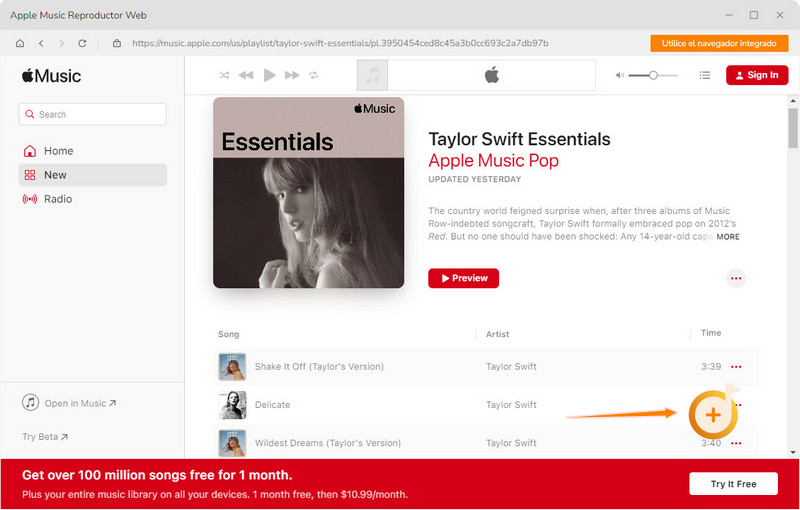Image resolution: width=800 pixels, height=510 pixels.
Task: Go back with the left arrow icon
Action: pyautogui.click(x=41, y=43)
